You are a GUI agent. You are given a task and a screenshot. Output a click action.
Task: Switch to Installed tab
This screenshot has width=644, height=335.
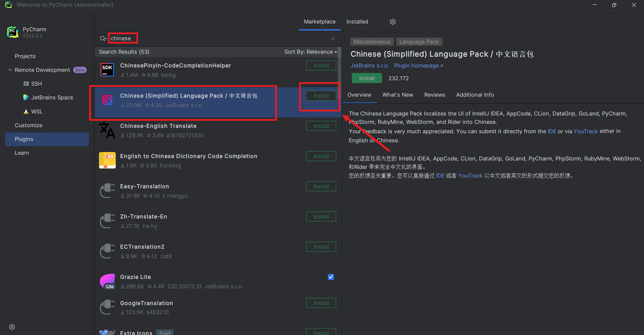(357, 22)
